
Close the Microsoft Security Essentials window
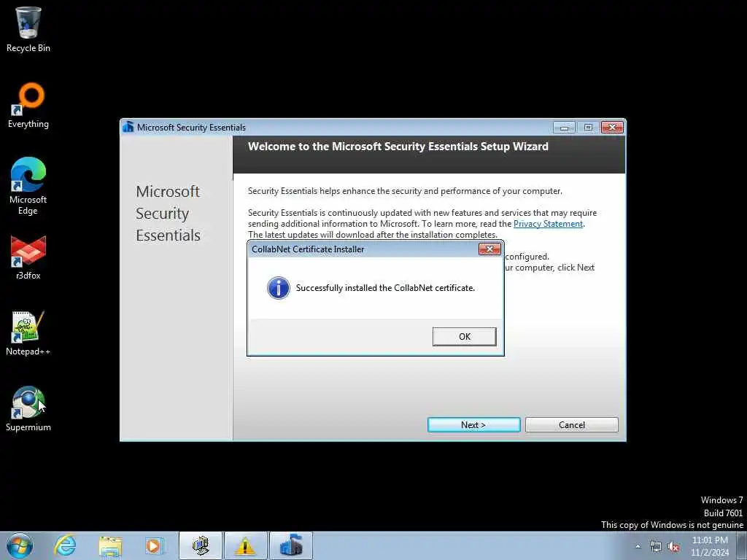[613, 128]
